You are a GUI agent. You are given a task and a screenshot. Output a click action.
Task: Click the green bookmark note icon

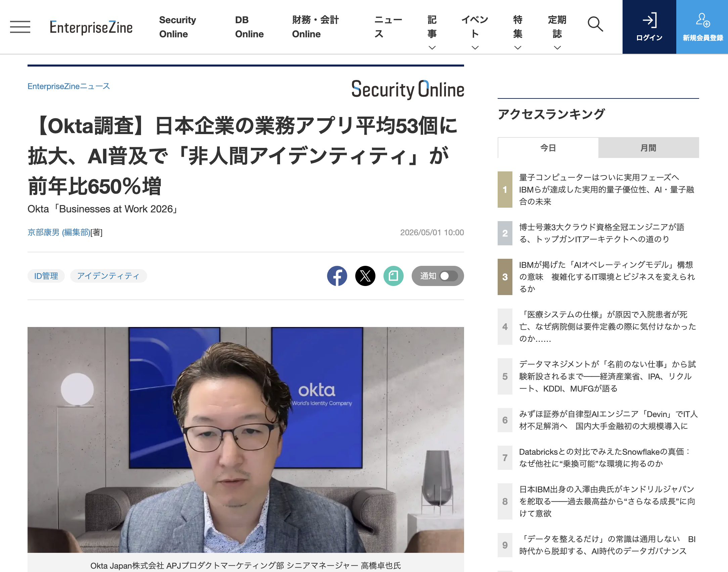(x=394, y=276)
